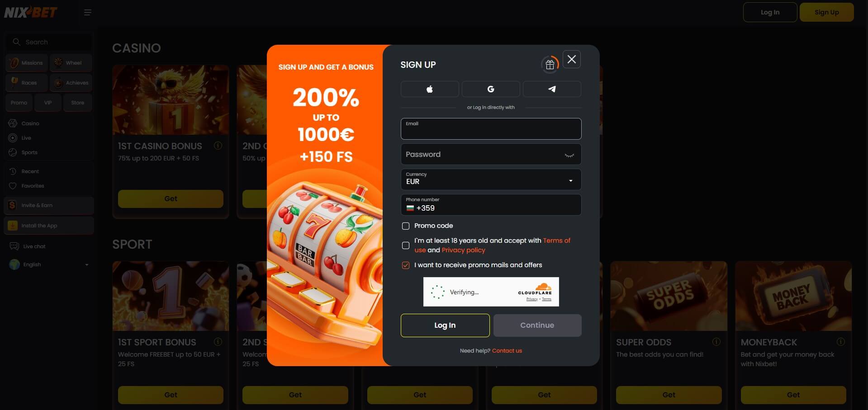
Task: Close the sign-up dialog
Action: 572,59
